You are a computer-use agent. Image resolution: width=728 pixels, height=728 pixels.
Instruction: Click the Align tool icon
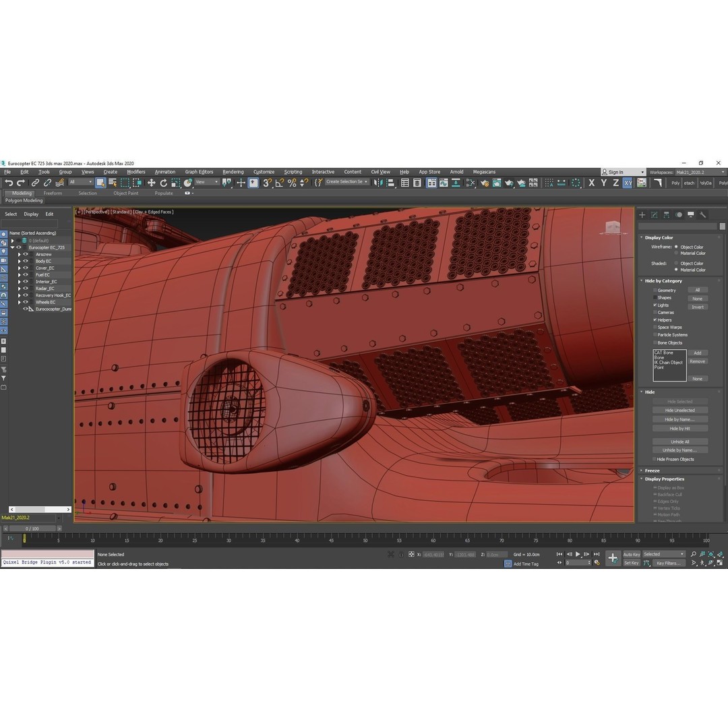[x=390, y=183]
